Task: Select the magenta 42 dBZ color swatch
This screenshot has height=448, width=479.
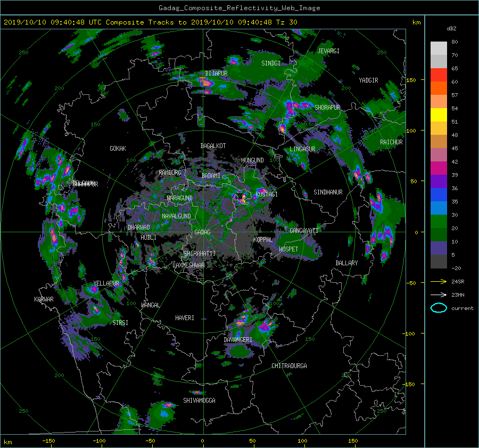Action: (439, 168)
